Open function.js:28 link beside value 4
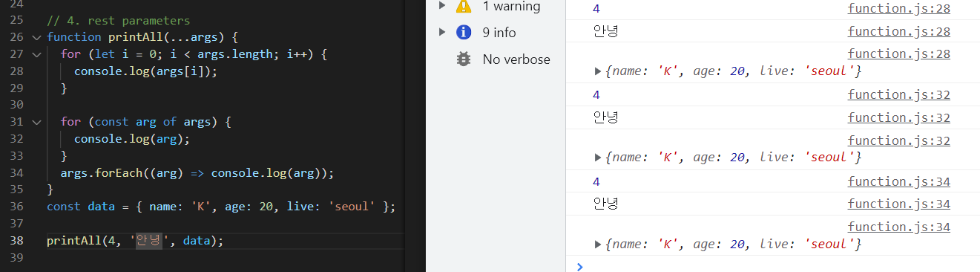980x272 pixels. click(x=899, y=9)
